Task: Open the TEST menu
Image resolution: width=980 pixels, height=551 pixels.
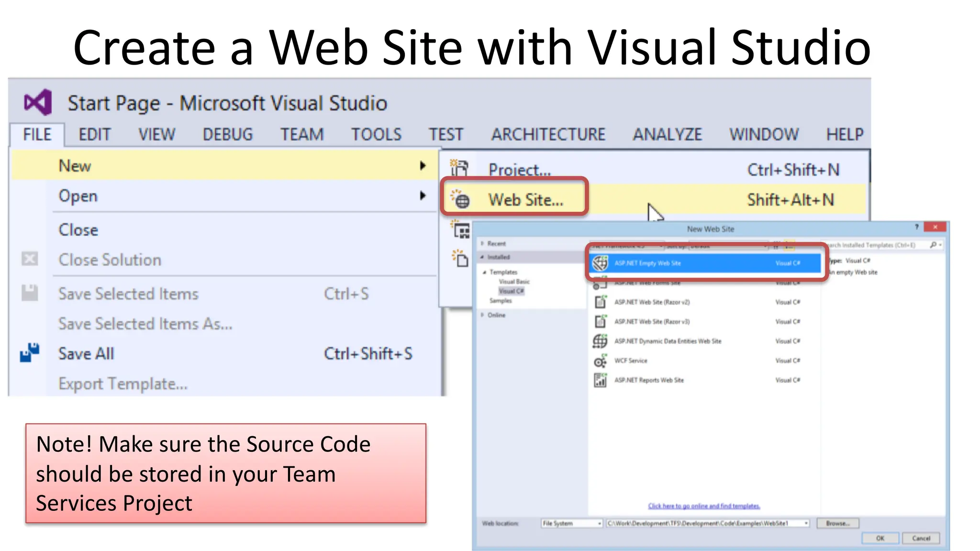Action: [446, 134]
